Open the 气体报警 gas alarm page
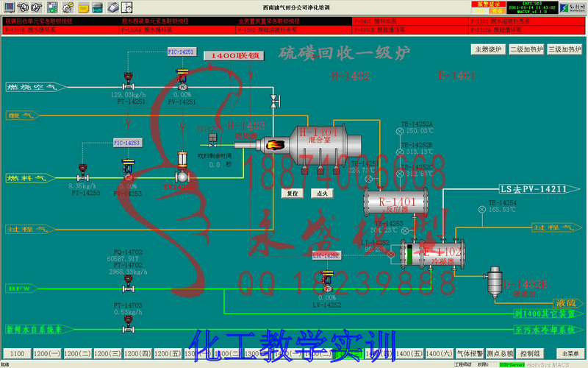This screenshot has height=368, width=588. [x=470, y=354]
